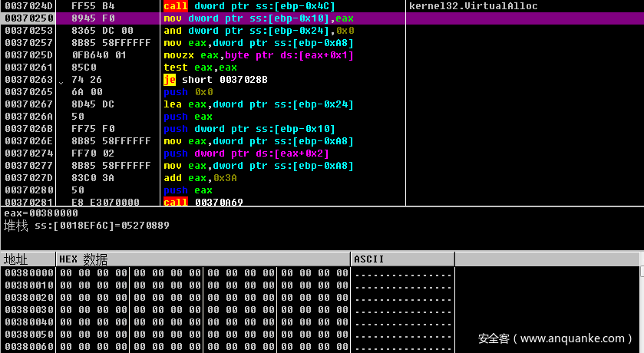Click the HEX 数据 column header
This screenshot has height=353, width=644.
point(203,259)
